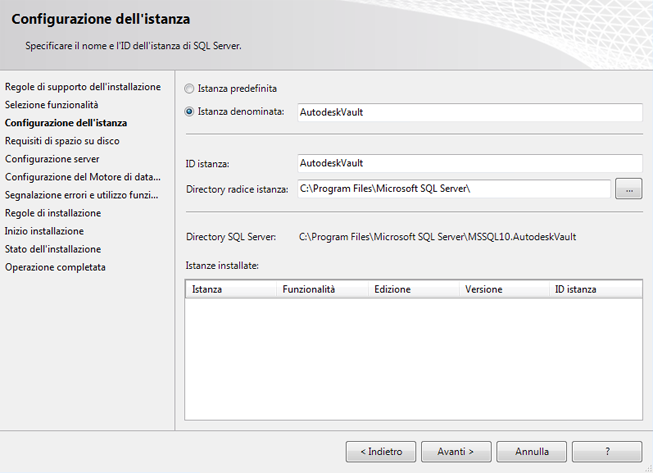Select Inizio installazione step

(x=44, y=232)
